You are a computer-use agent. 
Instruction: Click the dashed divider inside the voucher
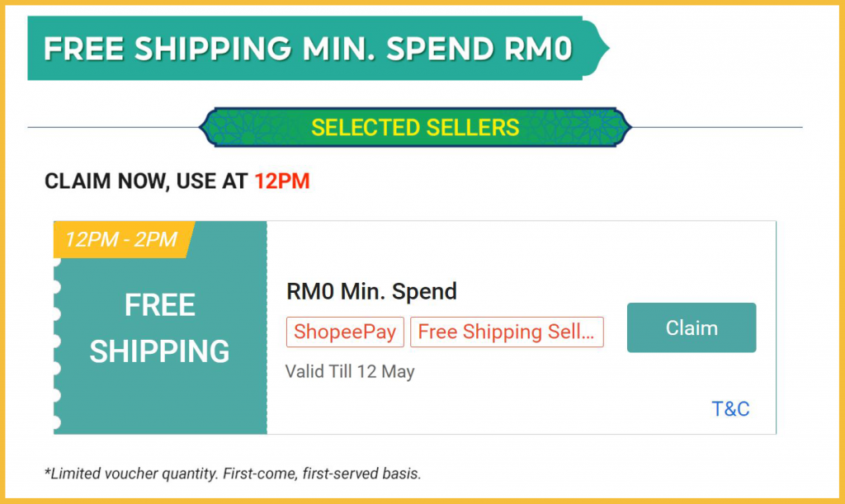tap(267, 346)
